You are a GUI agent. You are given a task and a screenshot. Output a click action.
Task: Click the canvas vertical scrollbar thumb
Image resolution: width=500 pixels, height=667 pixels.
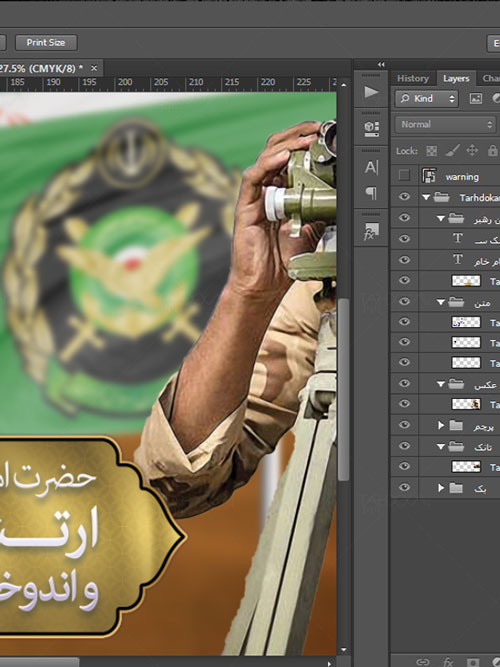[x=343, y=391]
